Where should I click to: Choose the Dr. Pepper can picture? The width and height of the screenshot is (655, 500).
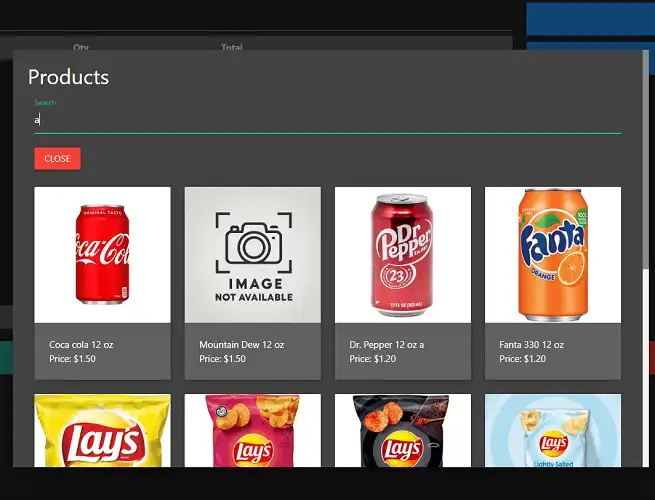(402, 254)
